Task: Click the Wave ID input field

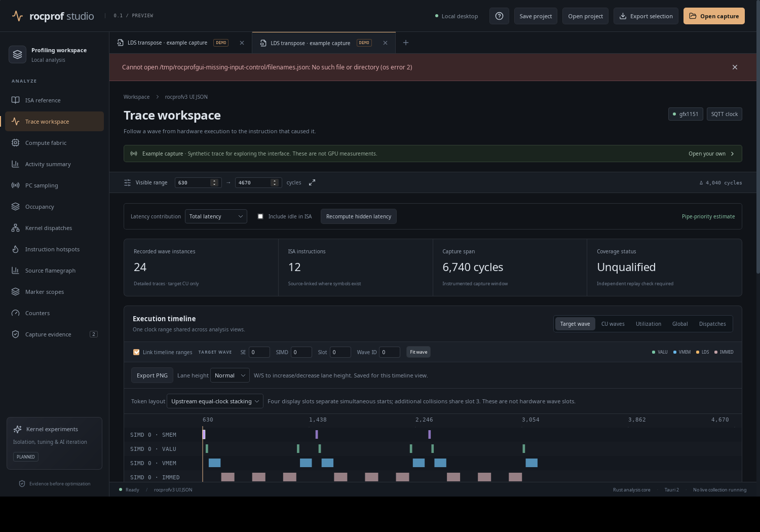Action: point(390,352)
